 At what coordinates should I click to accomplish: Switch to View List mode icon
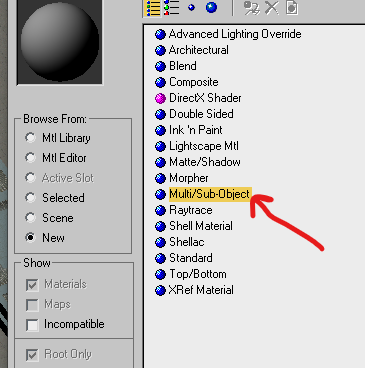(153, 8)
